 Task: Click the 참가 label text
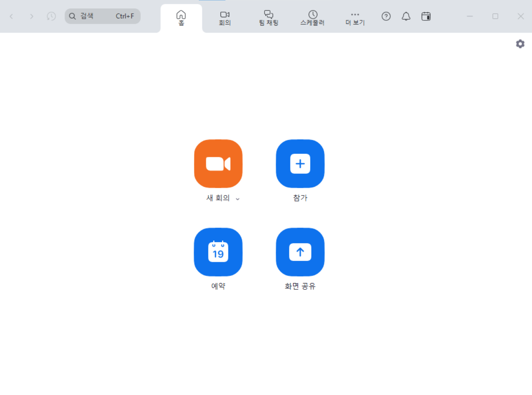300,198
